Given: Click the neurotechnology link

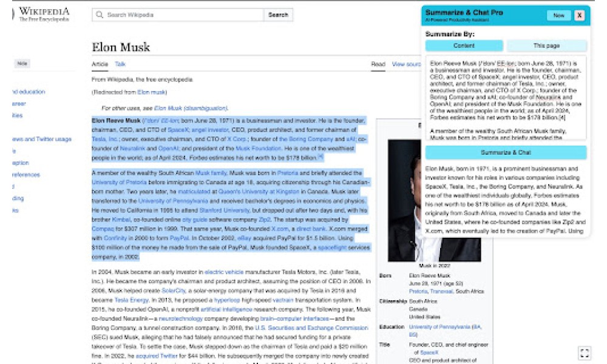Looking at the screenshot, I should (x=181, y=318).
